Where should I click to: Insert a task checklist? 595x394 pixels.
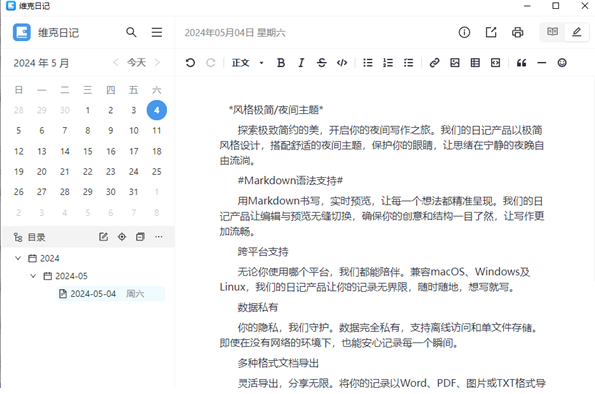click(x=408, y=63)
